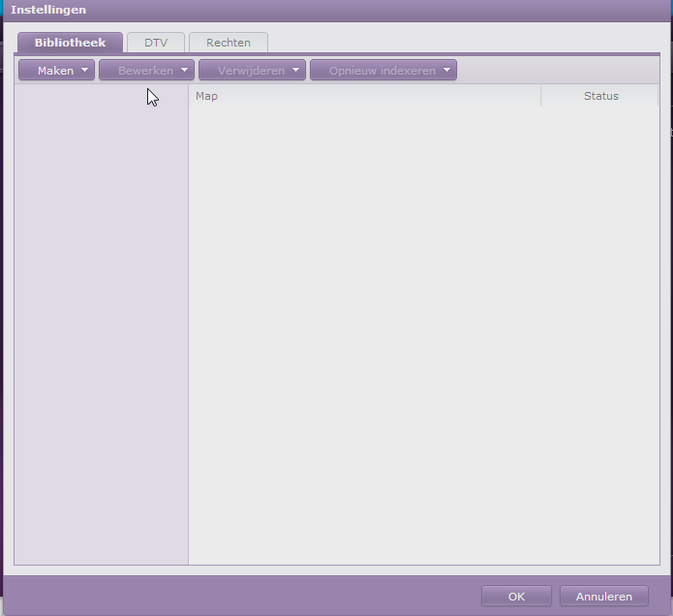The height and width of the screenshot is (616, 673).
Task: Click the Maken button label
Action: click(55, 71)
